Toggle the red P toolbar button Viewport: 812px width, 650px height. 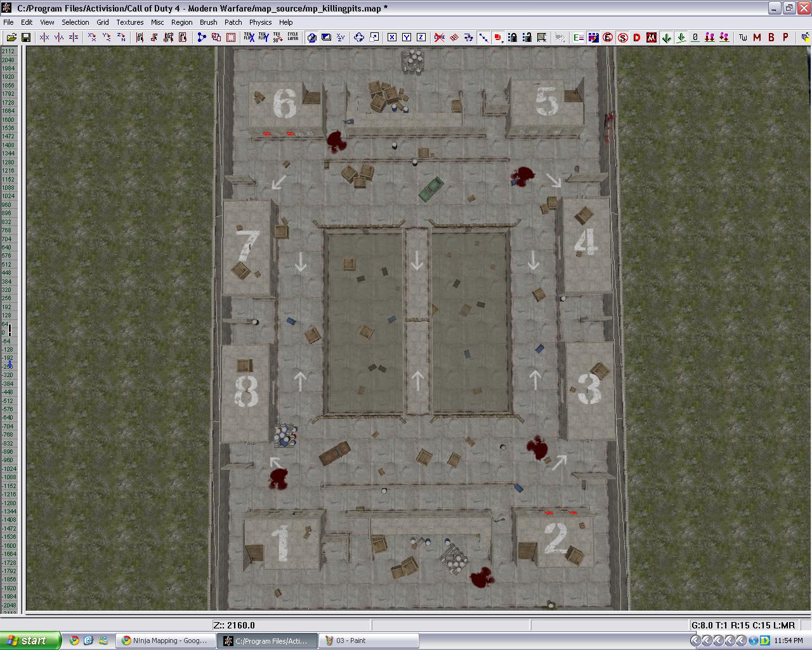pos(785,37)
